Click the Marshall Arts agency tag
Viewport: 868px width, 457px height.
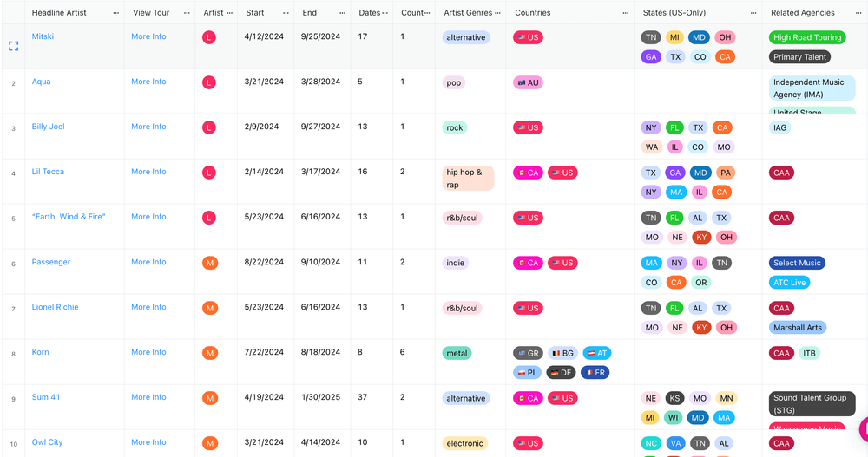click(x=797, y=328)
